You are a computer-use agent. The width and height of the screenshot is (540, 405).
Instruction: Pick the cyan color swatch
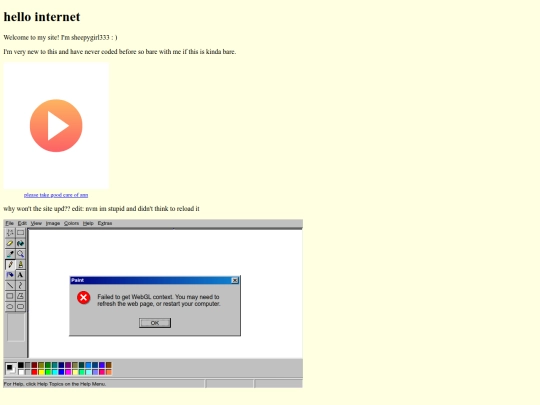pos(54,372)
